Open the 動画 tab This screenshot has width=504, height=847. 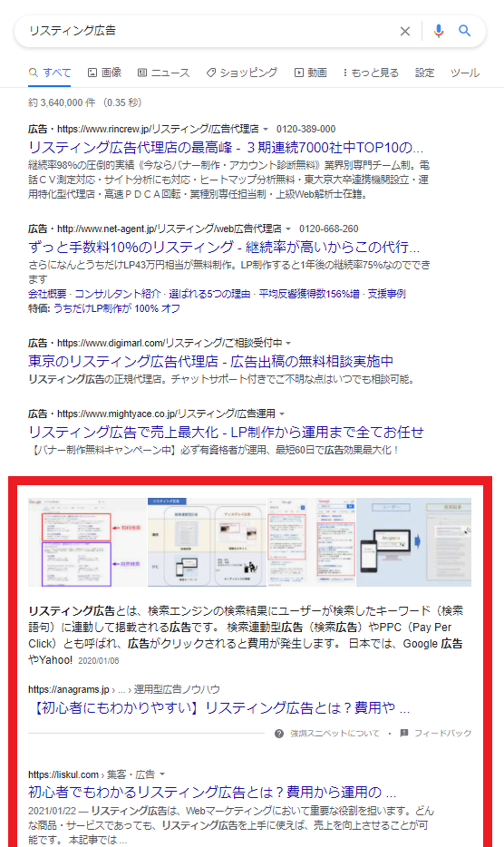click(311, 73)
